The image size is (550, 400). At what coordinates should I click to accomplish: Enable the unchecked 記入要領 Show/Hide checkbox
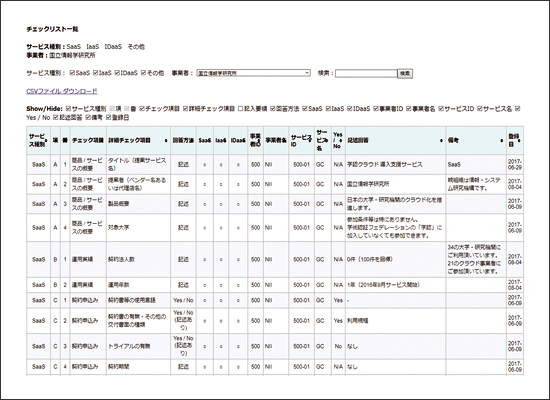[240, 109]
